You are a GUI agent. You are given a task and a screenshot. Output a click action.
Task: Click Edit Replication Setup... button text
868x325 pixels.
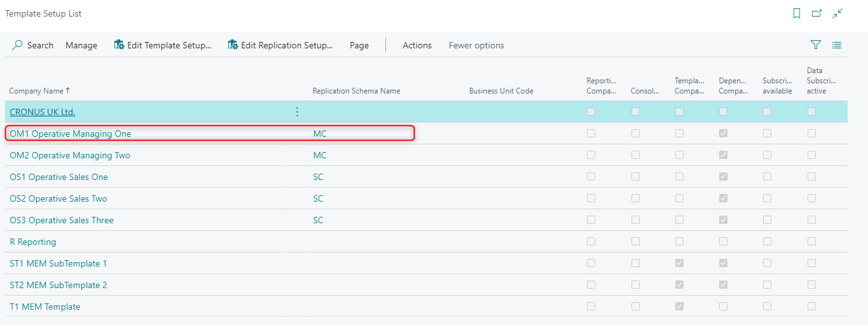click(x=287, y=45)
